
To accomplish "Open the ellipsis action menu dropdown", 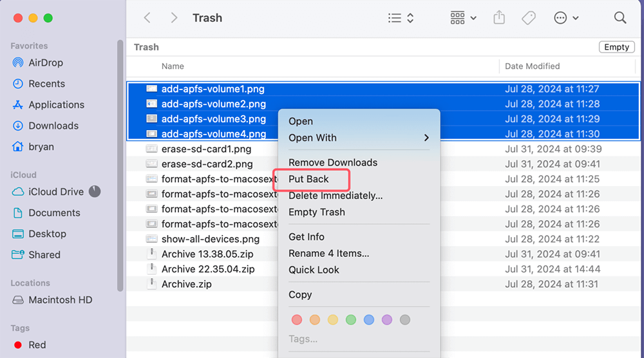I will pyautogui.click(x=566, y=18).
